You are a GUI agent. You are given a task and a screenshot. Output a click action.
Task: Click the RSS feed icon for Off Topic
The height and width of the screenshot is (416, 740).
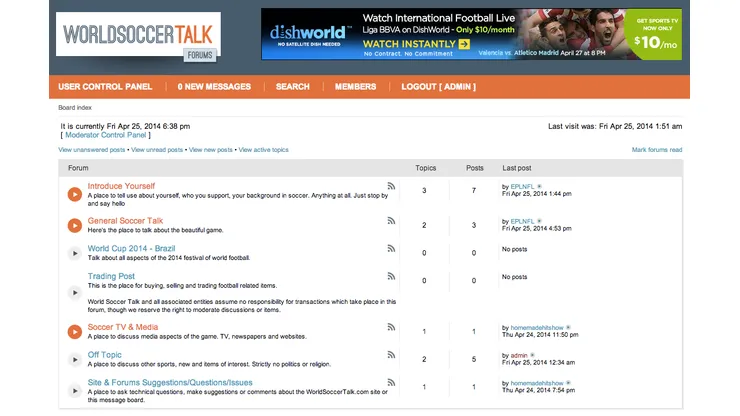[x=391, y=355]
